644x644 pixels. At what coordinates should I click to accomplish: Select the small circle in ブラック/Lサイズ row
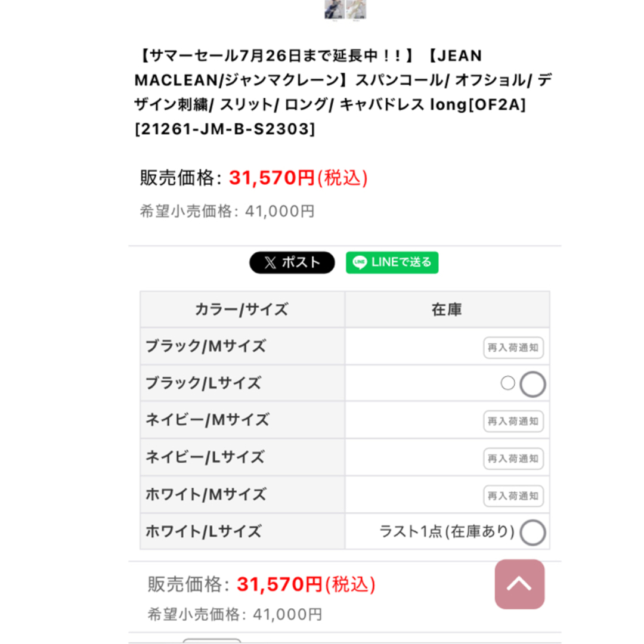point(508,383)
